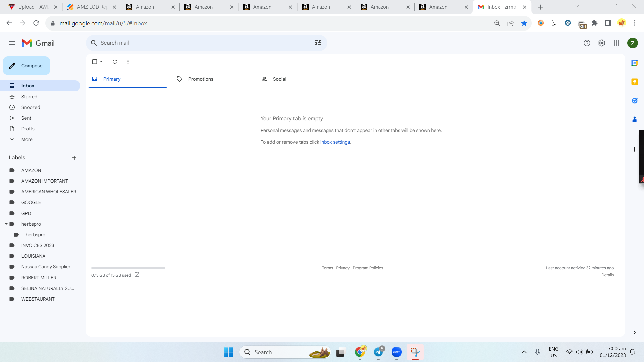The image size is (644, 362).
Task: Create new label with plus icon
Action: tap(74, 158)
